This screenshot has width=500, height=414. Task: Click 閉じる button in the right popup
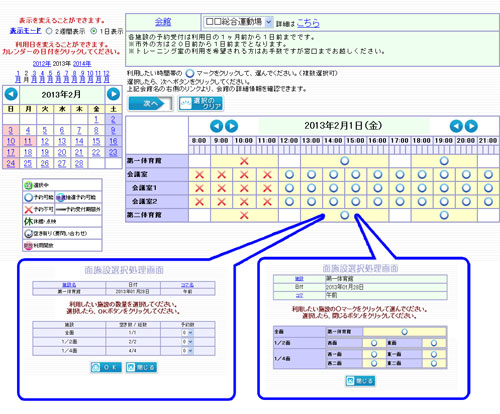[360, 381]
